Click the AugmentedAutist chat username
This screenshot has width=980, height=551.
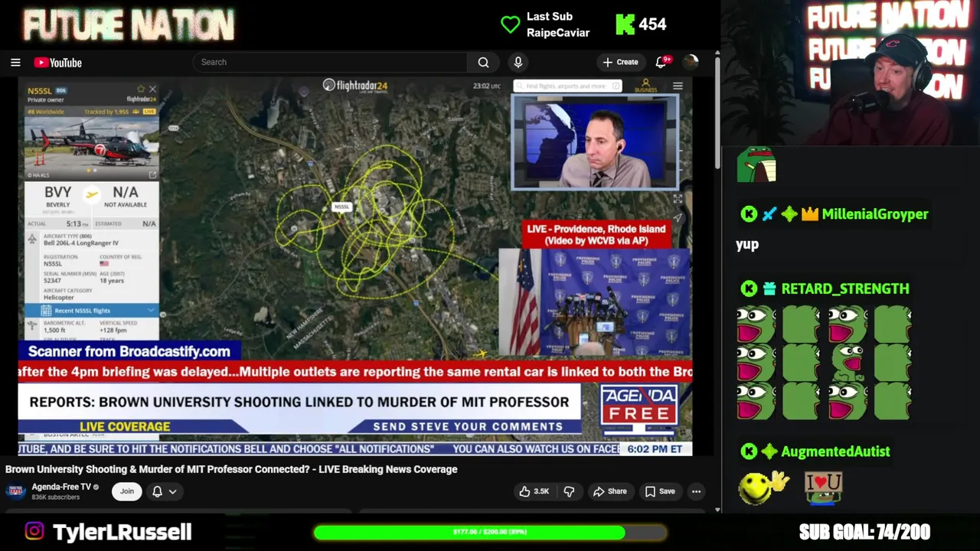835,452
